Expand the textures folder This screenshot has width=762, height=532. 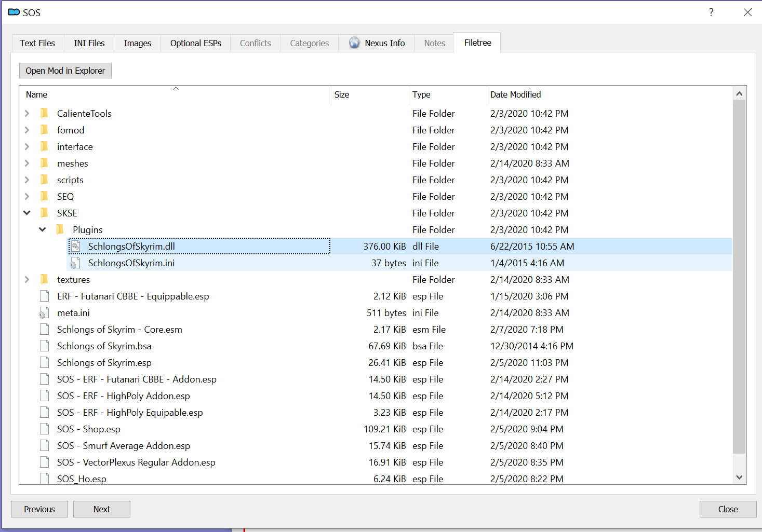pos(27,279)
